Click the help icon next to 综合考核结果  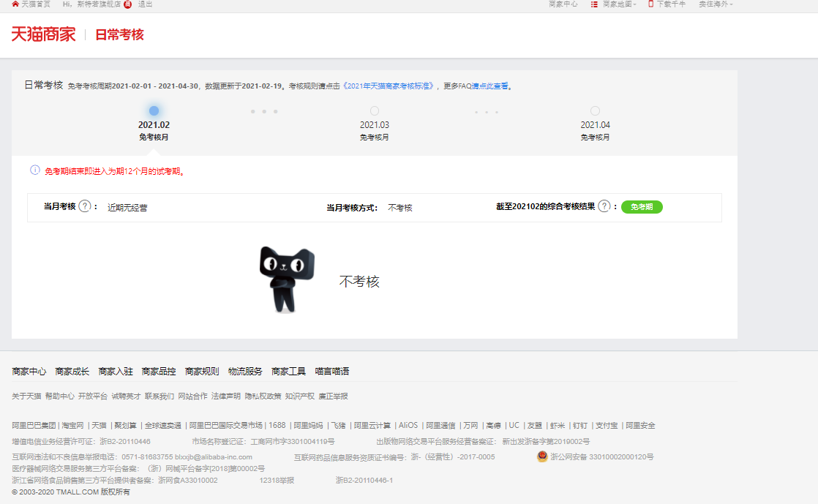pos(604,206)
